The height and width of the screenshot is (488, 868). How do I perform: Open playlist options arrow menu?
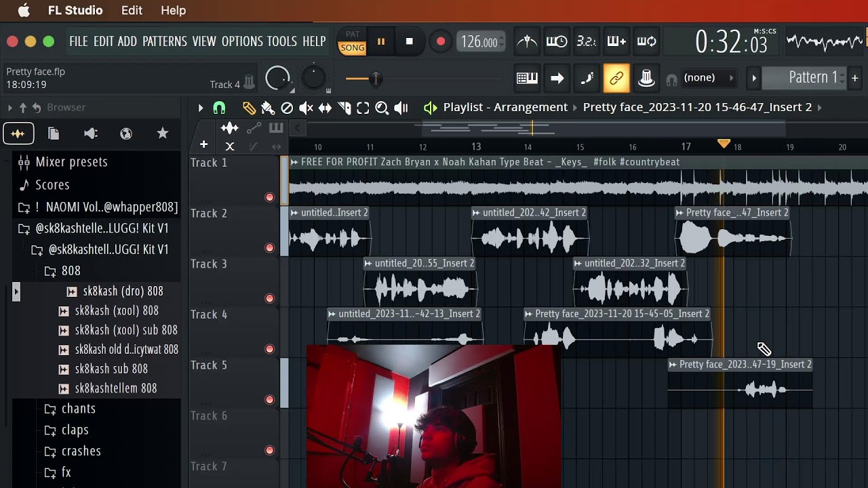point(201,108)
